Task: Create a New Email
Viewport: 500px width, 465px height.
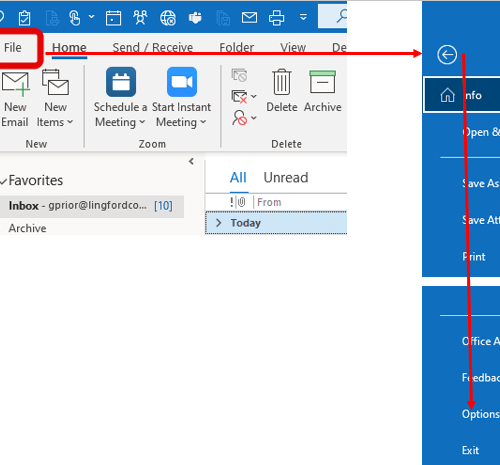Action: coord(15,99)
